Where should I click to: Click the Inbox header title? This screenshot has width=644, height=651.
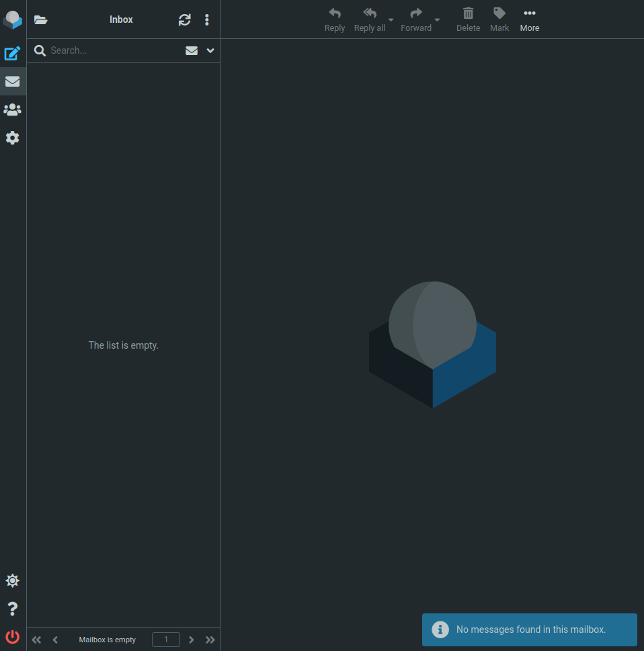(121, 19)
